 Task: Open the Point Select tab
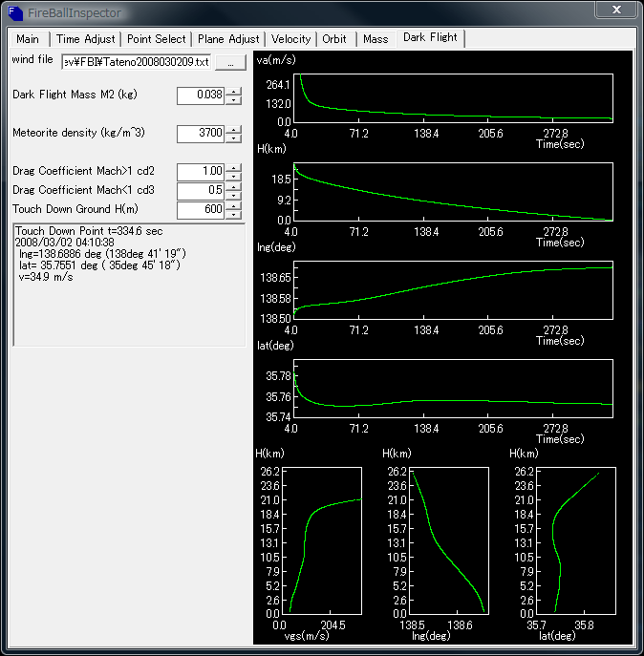click(156, 39)
